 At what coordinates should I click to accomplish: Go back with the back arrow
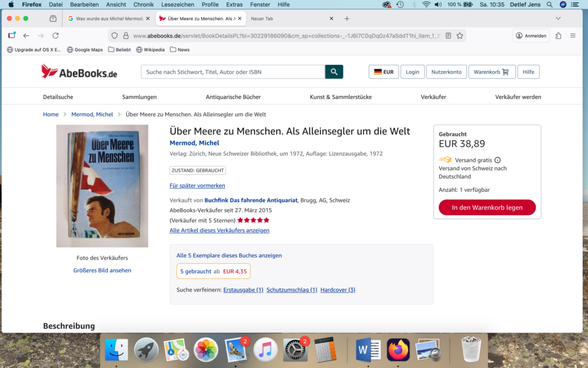(x=26, y=36)
